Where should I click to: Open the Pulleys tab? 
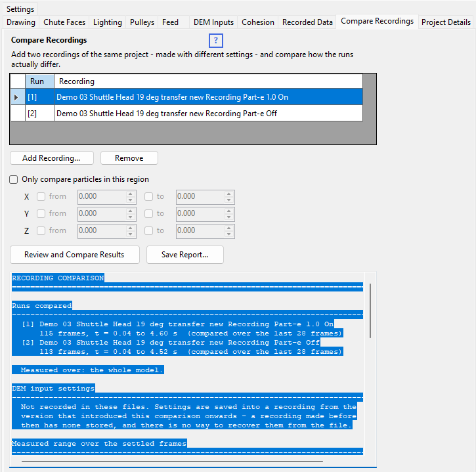[142, 22]
